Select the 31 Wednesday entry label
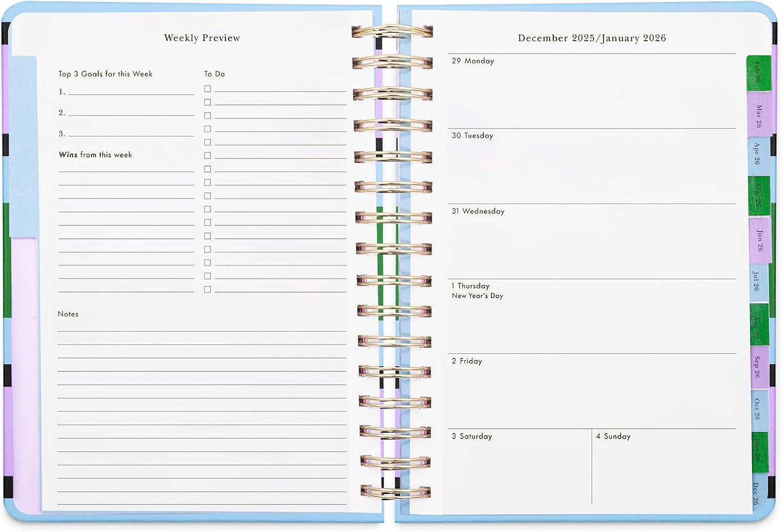The width and height of the screenshot is (783, 532). pos(478,211)
